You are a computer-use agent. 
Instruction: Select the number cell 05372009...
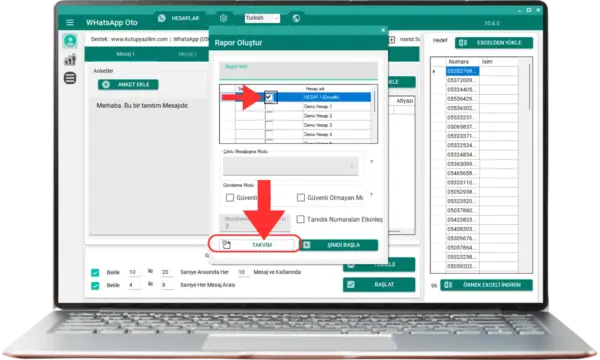pos(462,80)
